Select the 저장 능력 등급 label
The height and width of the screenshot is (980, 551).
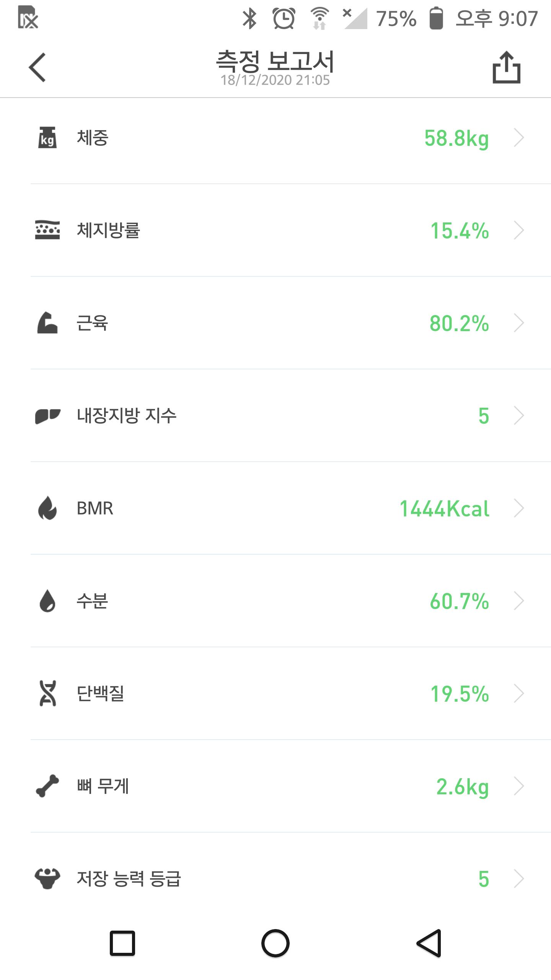129,879
